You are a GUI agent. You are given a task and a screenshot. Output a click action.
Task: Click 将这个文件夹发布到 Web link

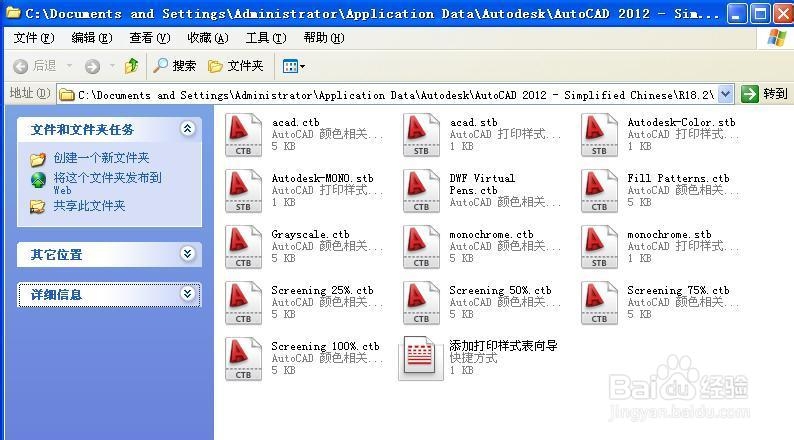pyautogui.click(x=107, y=183)
